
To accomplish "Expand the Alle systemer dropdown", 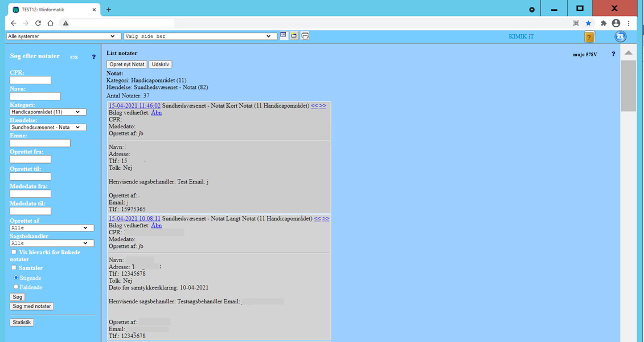I will point(64,36).
